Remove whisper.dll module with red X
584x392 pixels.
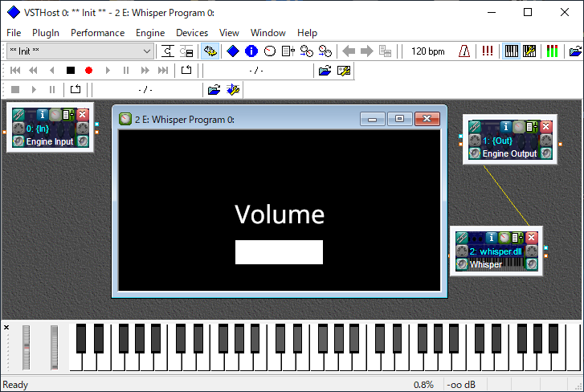tap(532, 237)
